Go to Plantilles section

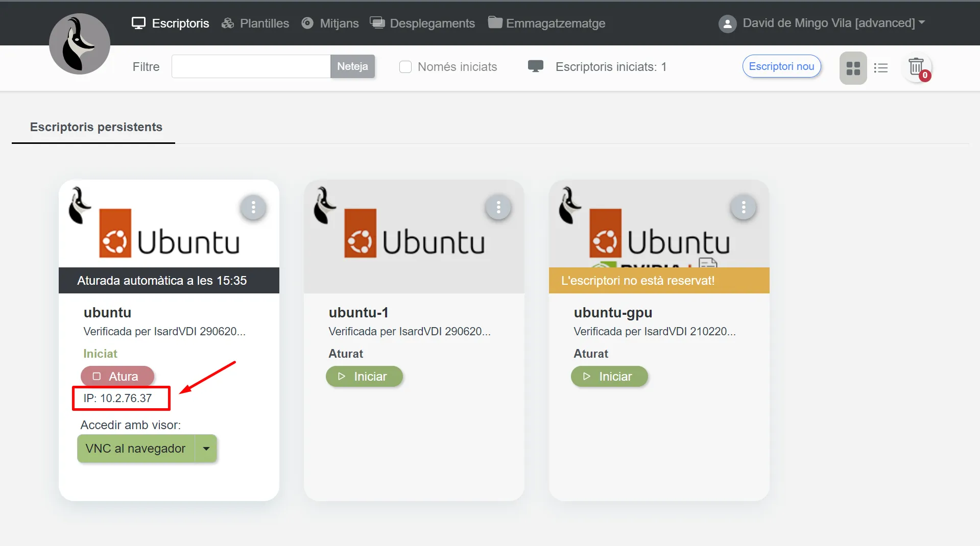255,23
